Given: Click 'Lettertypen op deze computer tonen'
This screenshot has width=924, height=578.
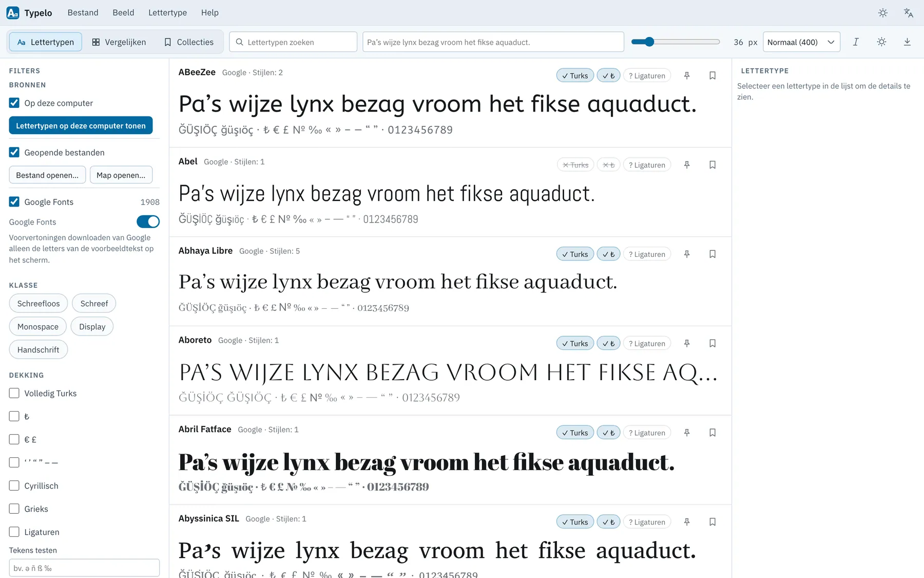Looking at the screenshot, I should 81,125.
